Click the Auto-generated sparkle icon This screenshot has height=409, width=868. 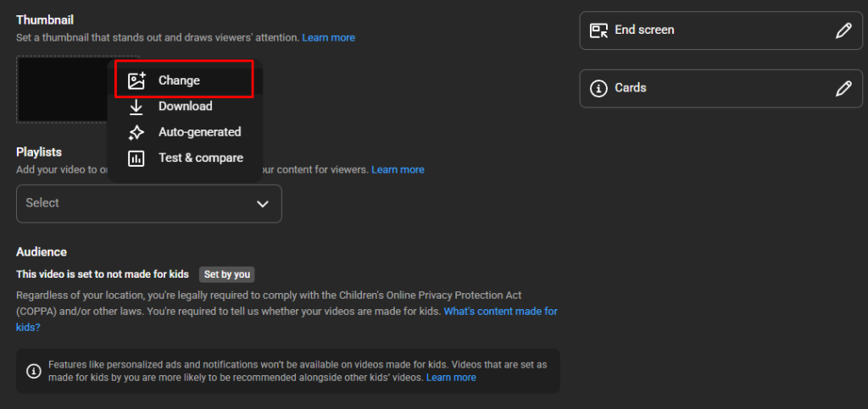[x=136, y=133]
